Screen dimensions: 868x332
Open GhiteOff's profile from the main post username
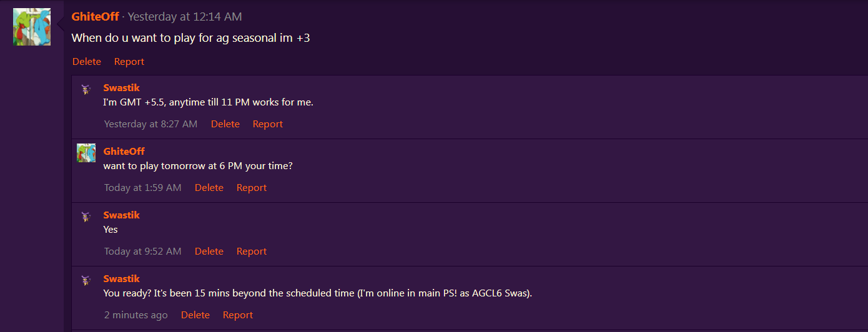pos(96,17)
